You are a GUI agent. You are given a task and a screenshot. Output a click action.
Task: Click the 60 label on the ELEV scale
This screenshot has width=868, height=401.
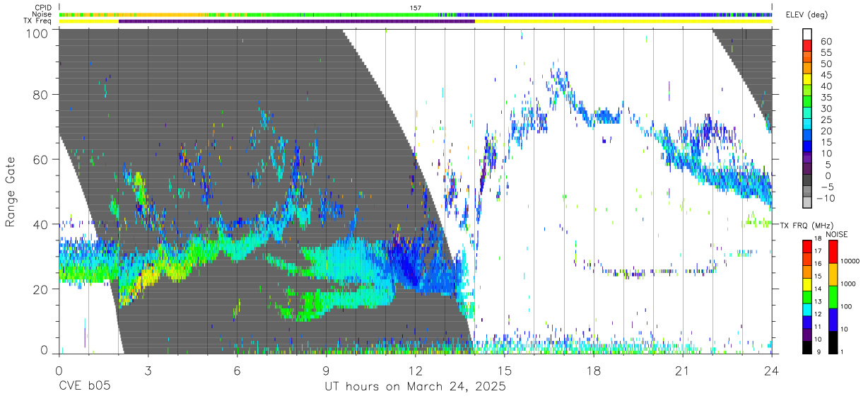pos(825,41)
